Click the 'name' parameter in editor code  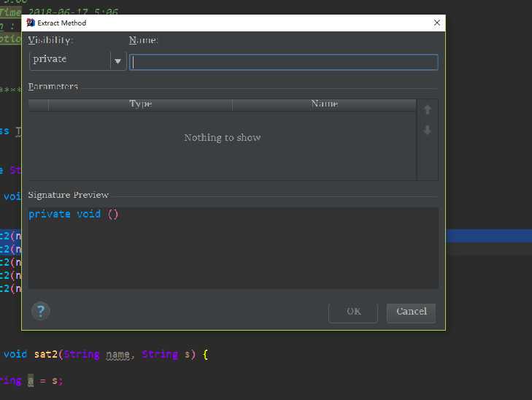pyautogui.click(x=117, y=355)
